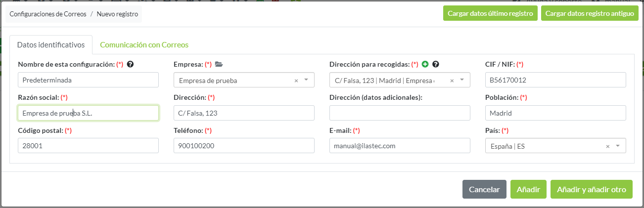
Task: Open folder icon next to Empresa label
Action: coord(219,64)
